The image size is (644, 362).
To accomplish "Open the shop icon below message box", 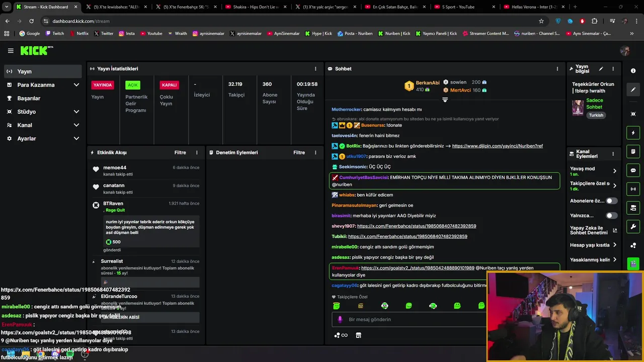I will (x=358, y=335).
